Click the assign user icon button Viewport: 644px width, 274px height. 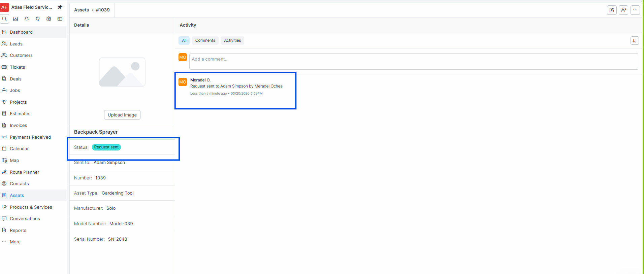(x=623, y=10)
